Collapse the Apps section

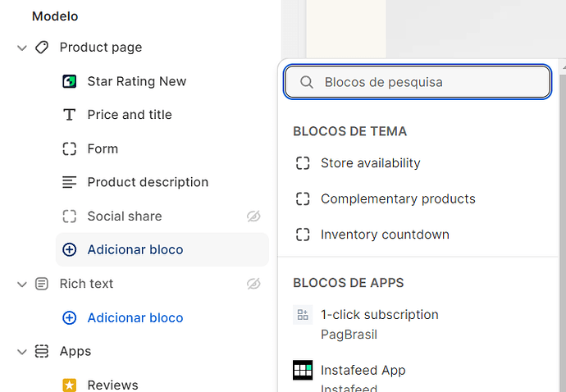click(x=21, y=351)
